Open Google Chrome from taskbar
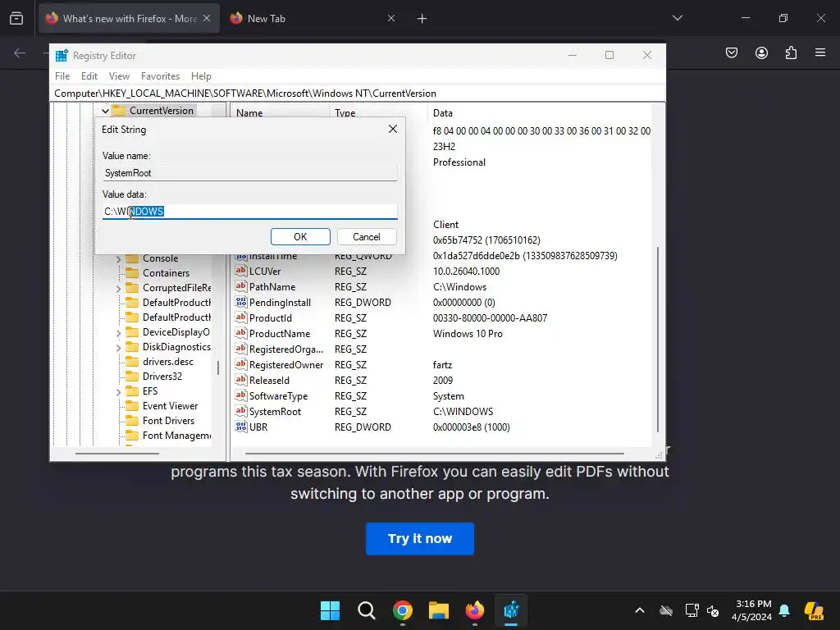 click(x=402, y=610)
